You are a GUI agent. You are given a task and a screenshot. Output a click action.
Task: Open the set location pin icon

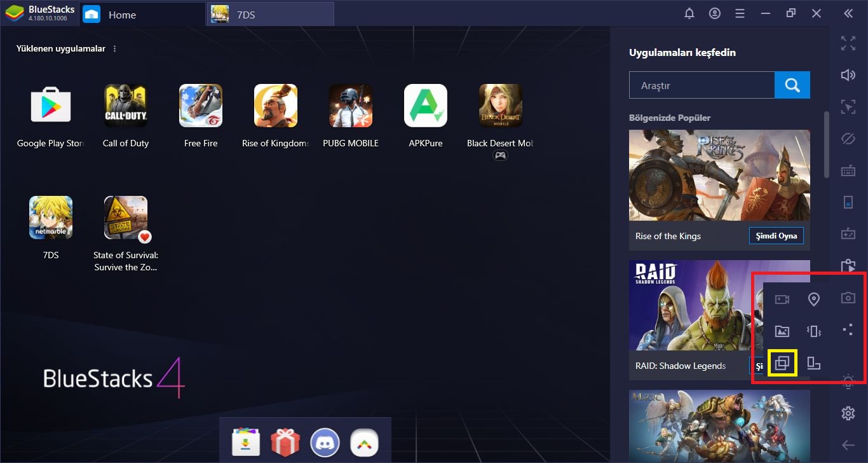(x=813, y=300)
